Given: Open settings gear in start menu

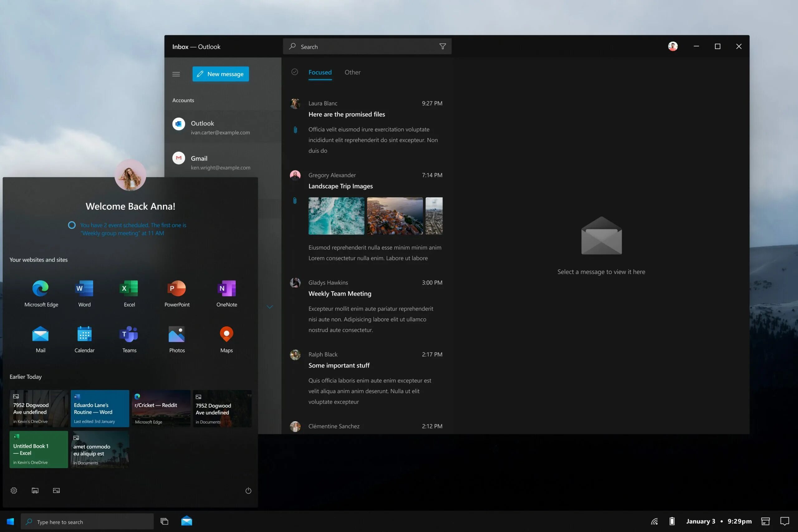Looking at the screenshot, I should coord(14,491).
